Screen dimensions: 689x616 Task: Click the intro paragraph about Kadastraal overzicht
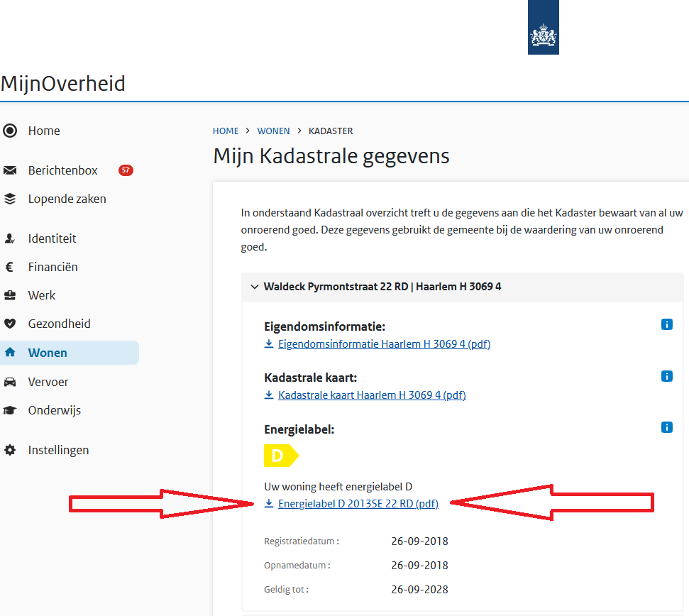(x=462, y=230)
